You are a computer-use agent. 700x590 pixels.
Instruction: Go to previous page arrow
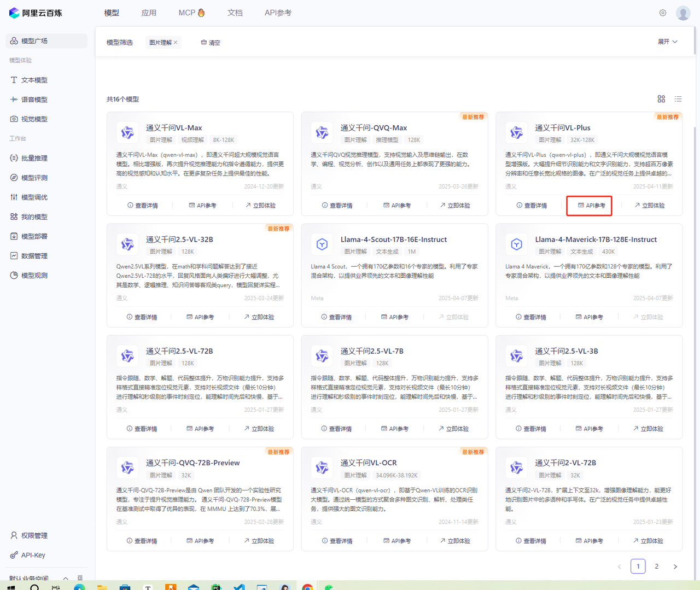[620, 566]
